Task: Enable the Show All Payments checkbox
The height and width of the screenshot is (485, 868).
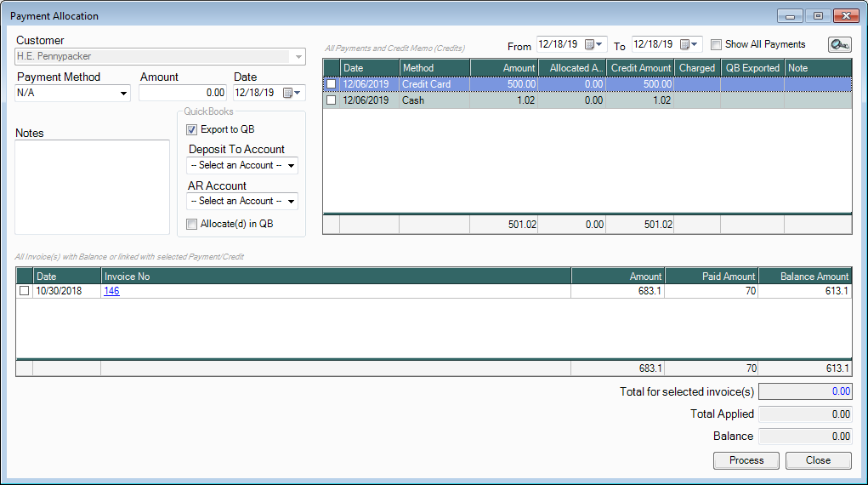Action: click(716, 45)
